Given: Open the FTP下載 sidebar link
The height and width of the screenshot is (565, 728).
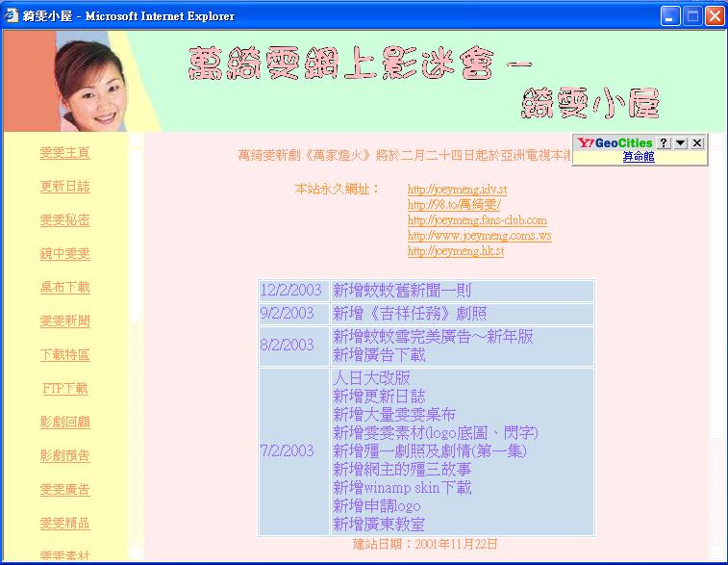Looking at the screenshot, I should 65,389.
